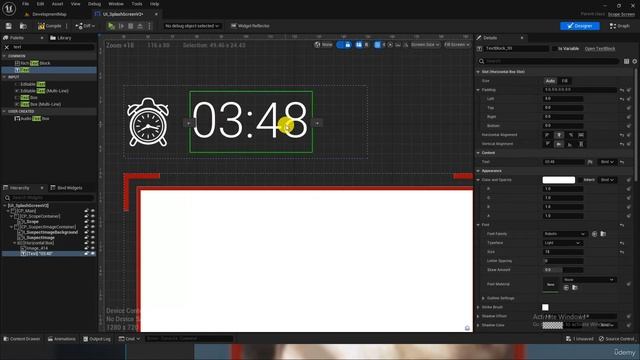The width and height of the screenshot is (640, 360).
Task: Select Horizontal Alignment fill icon
Action: [x=581, y=135]
